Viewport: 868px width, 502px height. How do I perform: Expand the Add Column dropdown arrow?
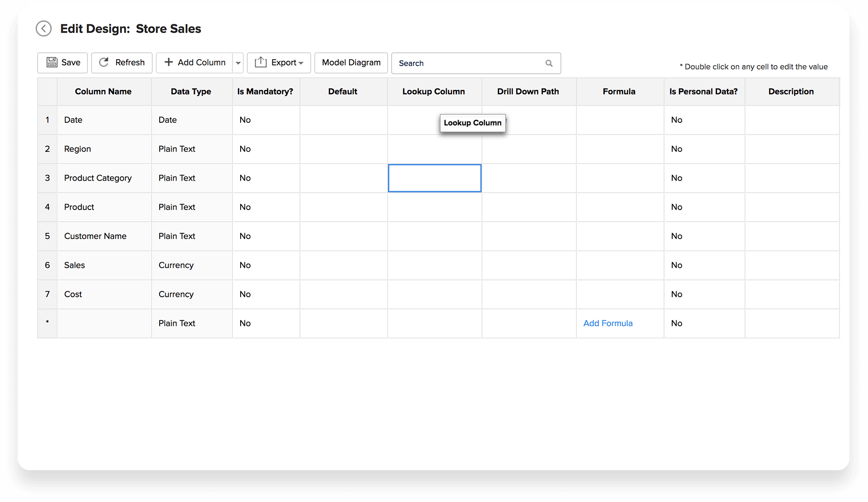tap(238, 63)
